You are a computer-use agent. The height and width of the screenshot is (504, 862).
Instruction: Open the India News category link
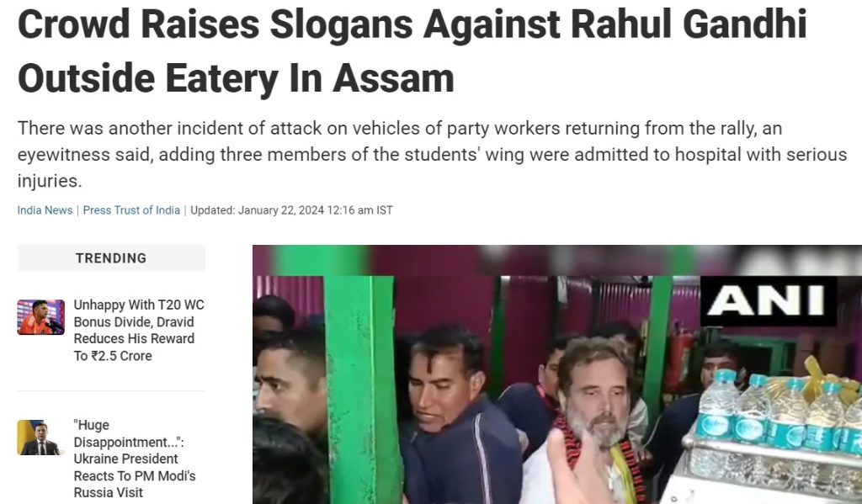pyautogui.click(x=45, y=210)
